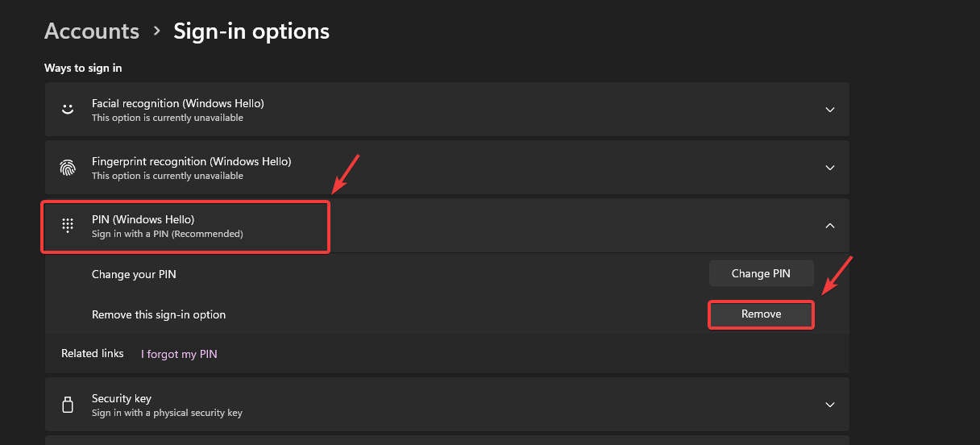Click the "Change your PIN" label
The height and width of the screenshot is (445, 980).
pyautogui.click(x=134, y=274)
